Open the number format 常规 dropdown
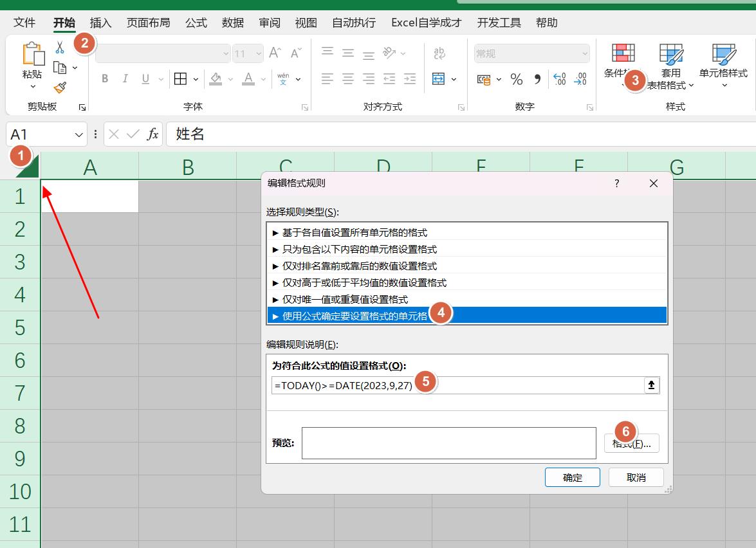The width and height of the screenshot is (756, 548). tap(585, 53)
